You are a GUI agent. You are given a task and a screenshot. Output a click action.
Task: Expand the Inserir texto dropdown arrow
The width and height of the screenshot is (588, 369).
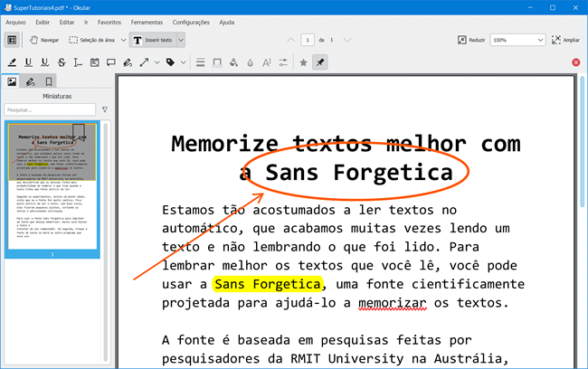click(x=181, y=40)
